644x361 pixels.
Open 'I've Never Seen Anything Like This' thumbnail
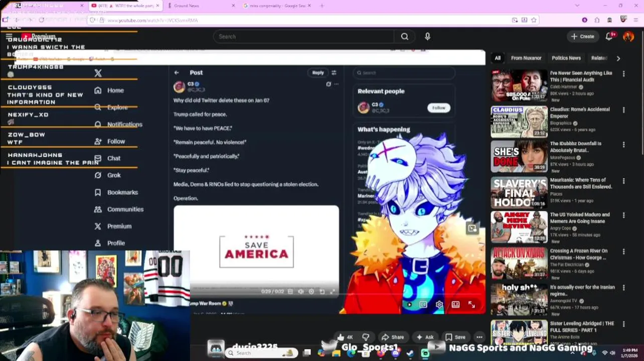tap(519, 86)
